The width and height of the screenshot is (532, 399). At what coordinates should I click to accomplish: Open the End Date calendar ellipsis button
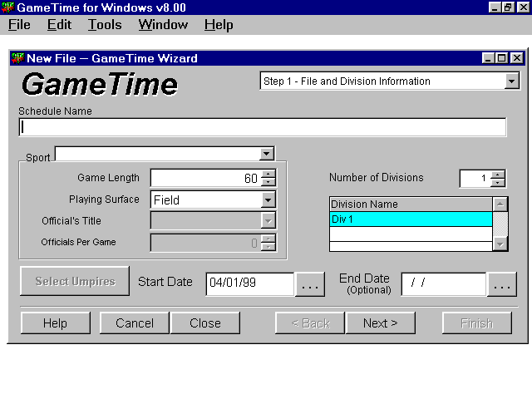[502, 284]
